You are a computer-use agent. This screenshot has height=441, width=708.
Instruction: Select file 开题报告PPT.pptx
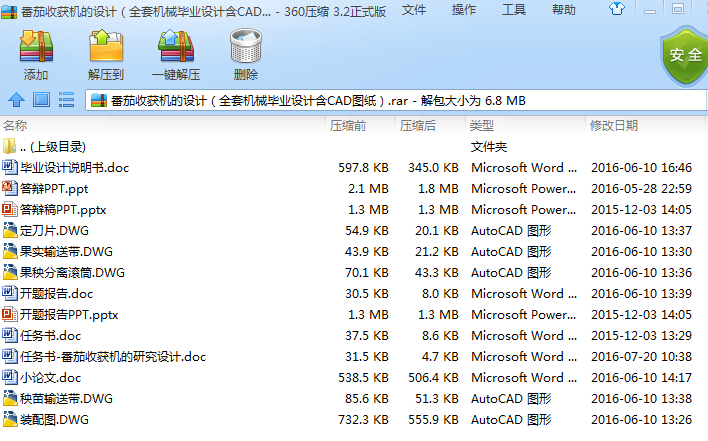pyautogui.click(x=354, y=314)
